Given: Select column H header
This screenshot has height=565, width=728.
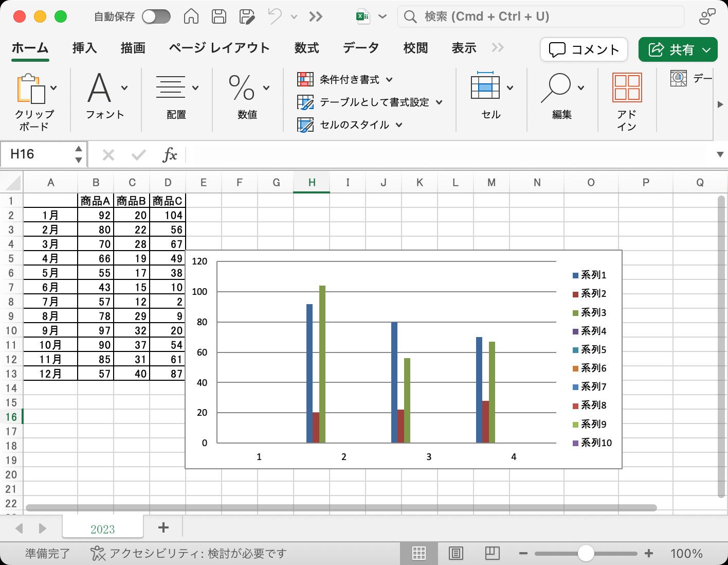Looking at the screenshot, I should pos(312,183).
